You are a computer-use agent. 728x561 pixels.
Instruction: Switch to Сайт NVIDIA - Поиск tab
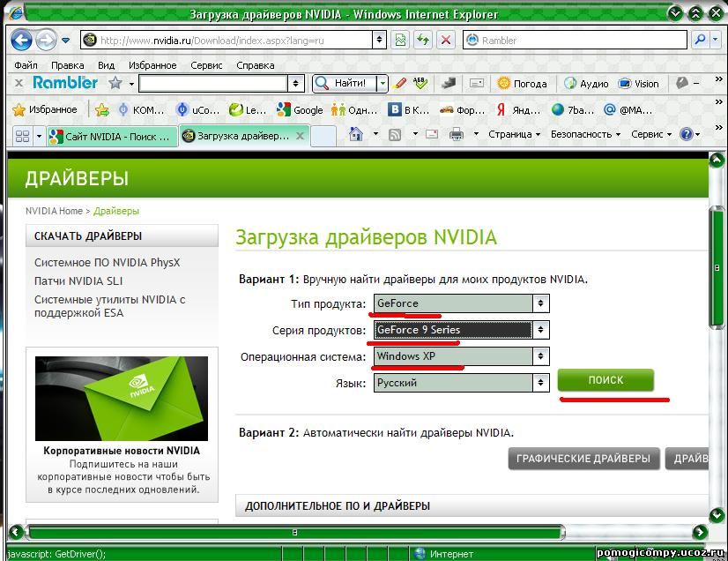pos(112,137)
